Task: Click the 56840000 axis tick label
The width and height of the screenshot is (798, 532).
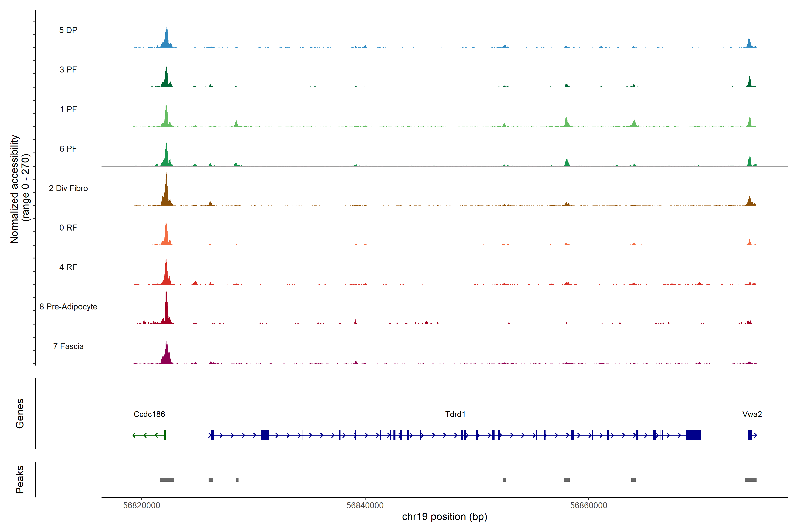Action: [x=365, y=505]
